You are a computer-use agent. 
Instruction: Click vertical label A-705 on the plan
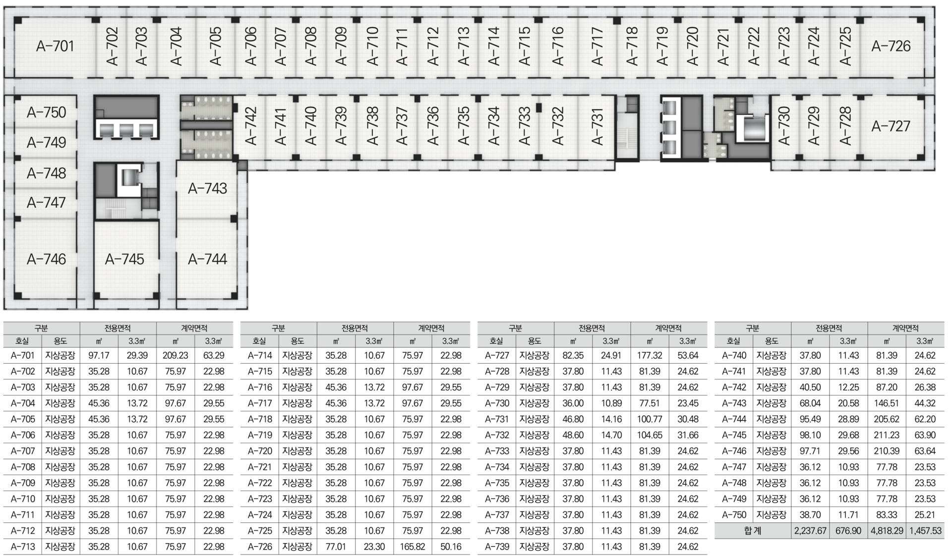click(x=215, y=46)
